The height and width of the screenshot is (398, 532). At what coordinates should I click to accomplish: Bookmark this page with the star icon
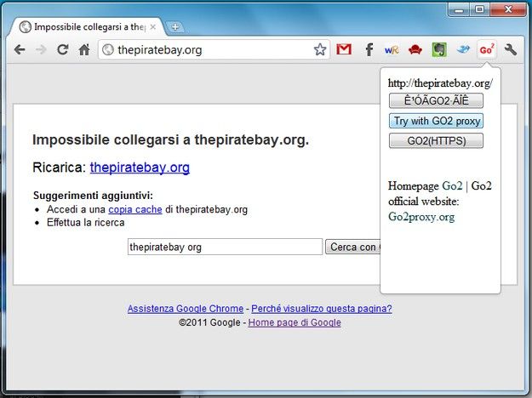coord(319,50)
